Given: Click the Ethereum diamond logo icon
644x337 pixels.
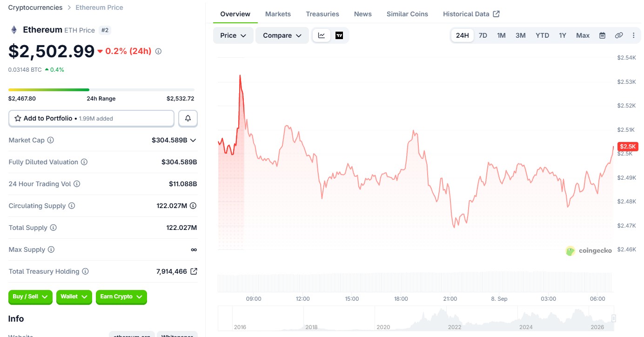Looking at the screenshot, I should click(14, 30).
